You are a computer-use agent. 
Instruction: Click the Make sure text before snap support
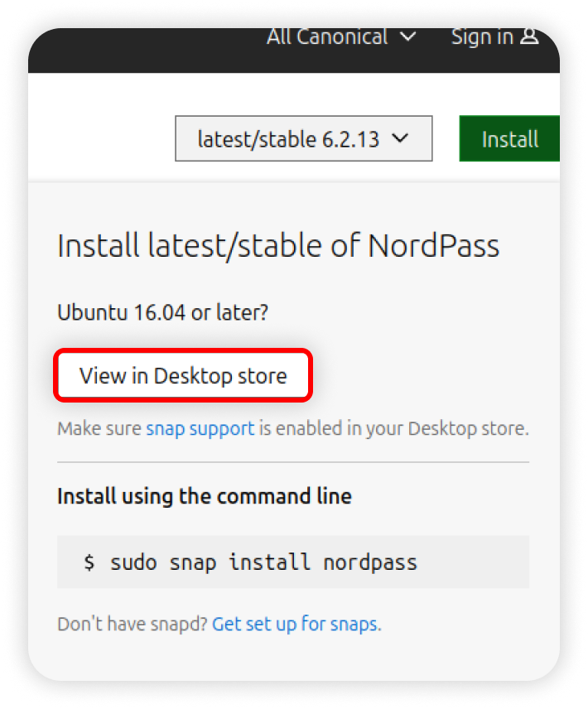pos(99,428)
